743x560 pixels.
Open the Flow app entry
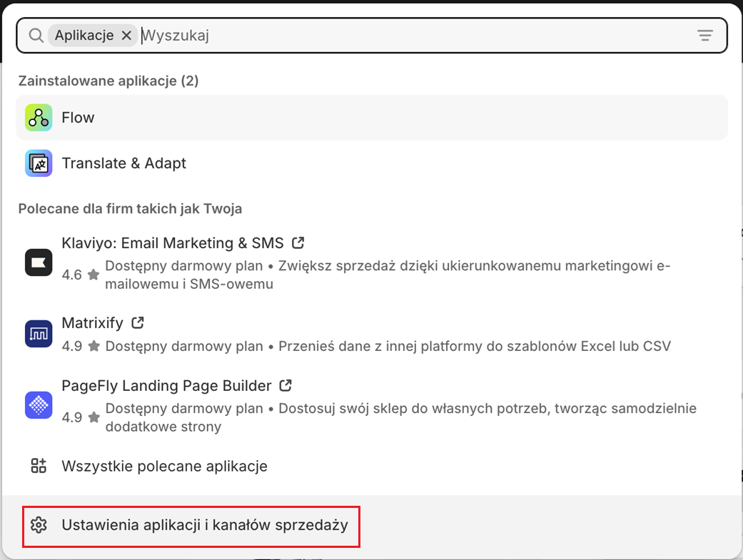(79, 118)
